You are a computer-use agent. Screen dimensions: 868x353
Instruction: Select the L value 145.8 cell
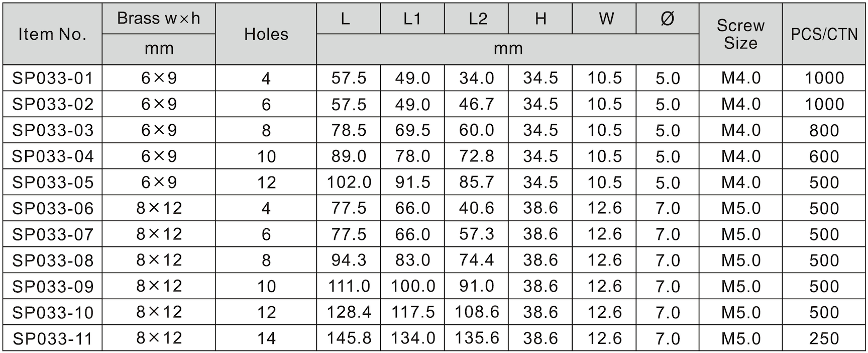coord(349,338)
